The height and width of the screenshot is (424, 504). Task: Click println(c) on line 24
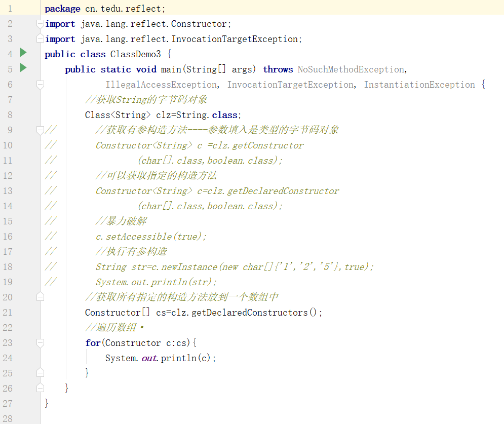click(186, 358)
